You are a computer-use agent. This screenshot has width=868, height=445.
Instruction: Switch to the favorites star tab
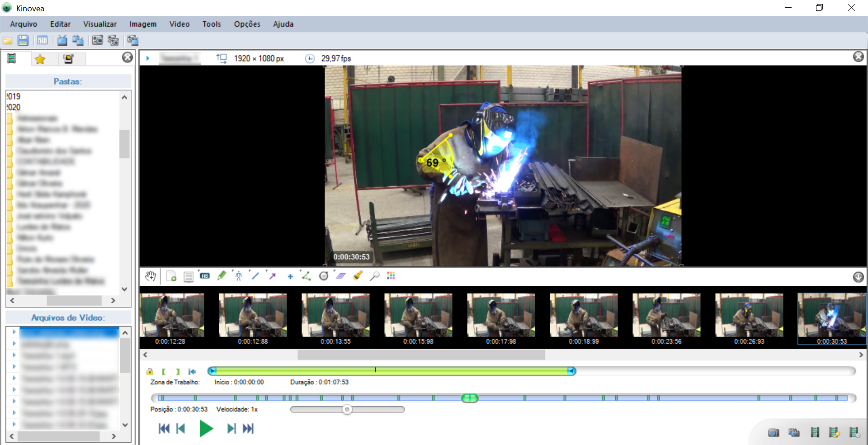click(40, 59)
